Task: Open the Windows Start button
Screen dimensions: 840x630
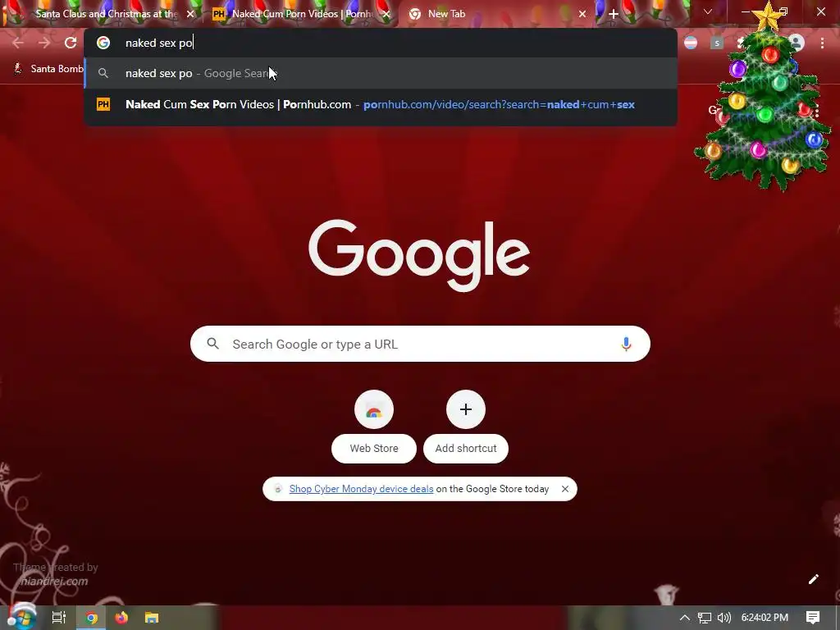Action: [x=21, y=617]
